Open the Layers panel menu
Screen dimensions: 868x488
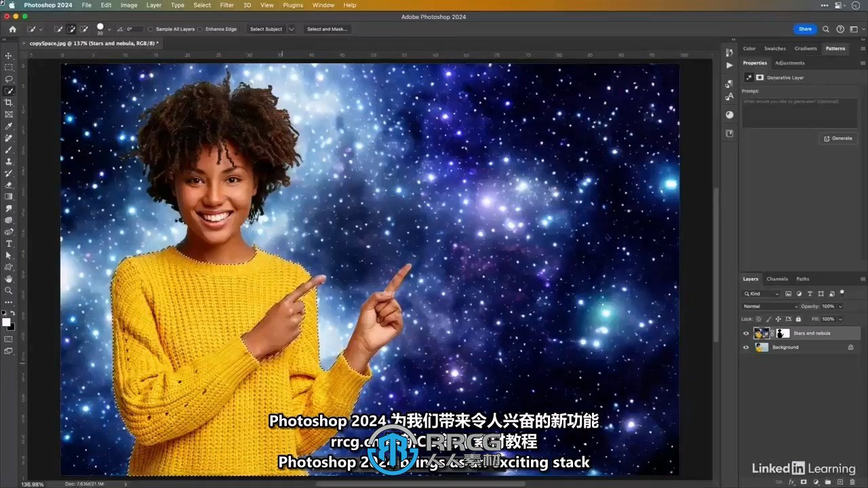click(863, 279)
